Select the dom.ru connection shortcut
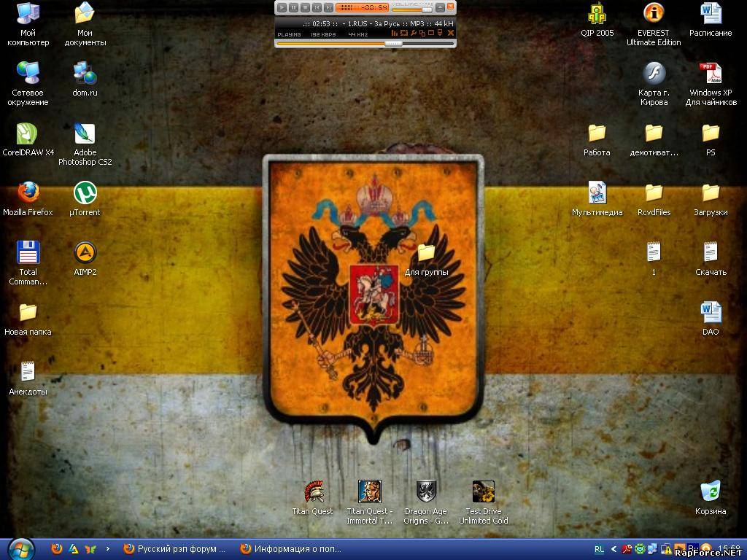Image resolution: width=747 pixels, height=560 pixels. (x=85, y=79)
